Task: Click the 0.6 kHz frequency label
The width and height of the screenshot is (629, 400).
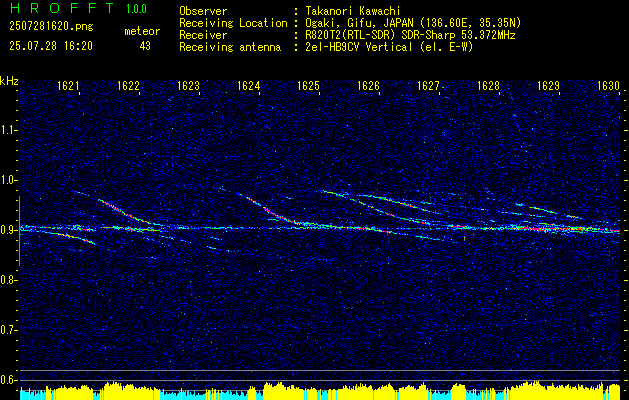Action: pos(8,380)
